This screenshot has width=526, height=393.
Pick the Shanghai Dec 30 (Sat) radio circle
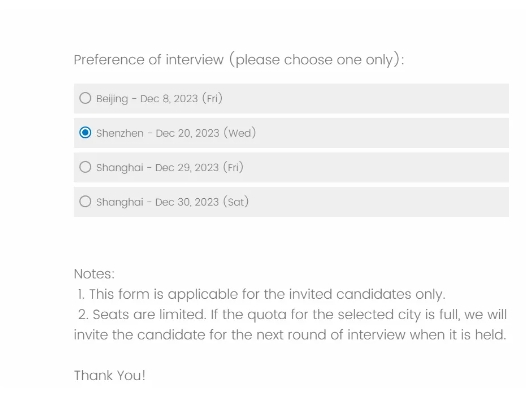click(85, 202)
